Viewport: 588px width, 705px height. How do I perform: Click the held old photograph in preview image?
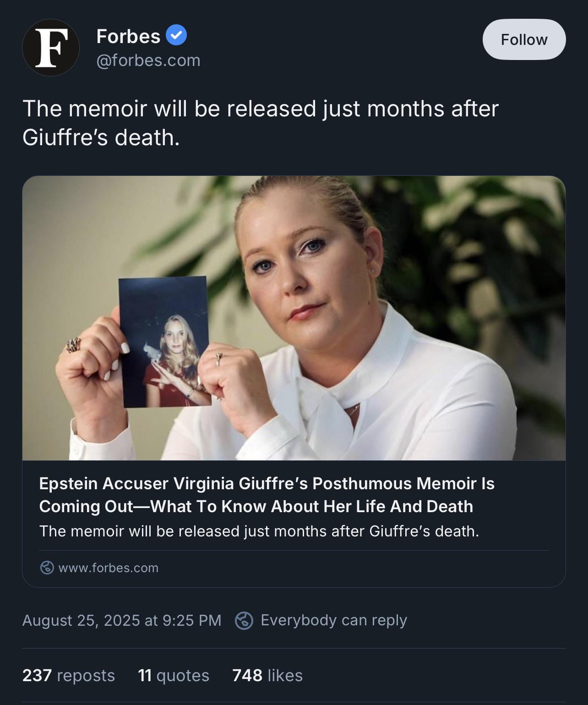click(164, 342)
